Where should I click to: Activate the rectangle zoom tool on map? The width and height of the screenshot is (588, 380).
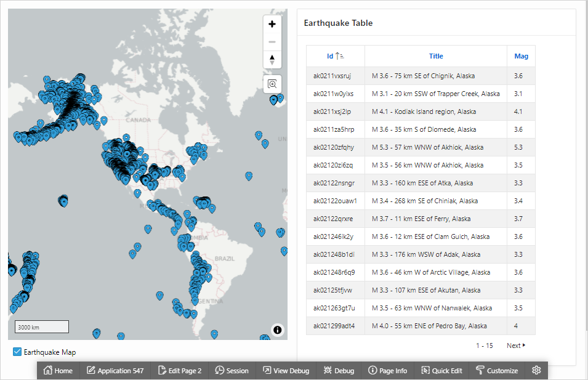[272, 84]
